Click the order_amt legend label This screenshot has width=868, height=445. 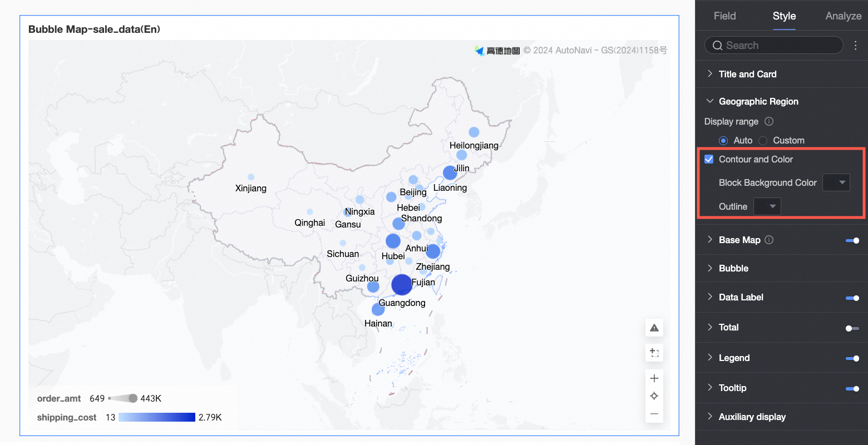[59, 398]
